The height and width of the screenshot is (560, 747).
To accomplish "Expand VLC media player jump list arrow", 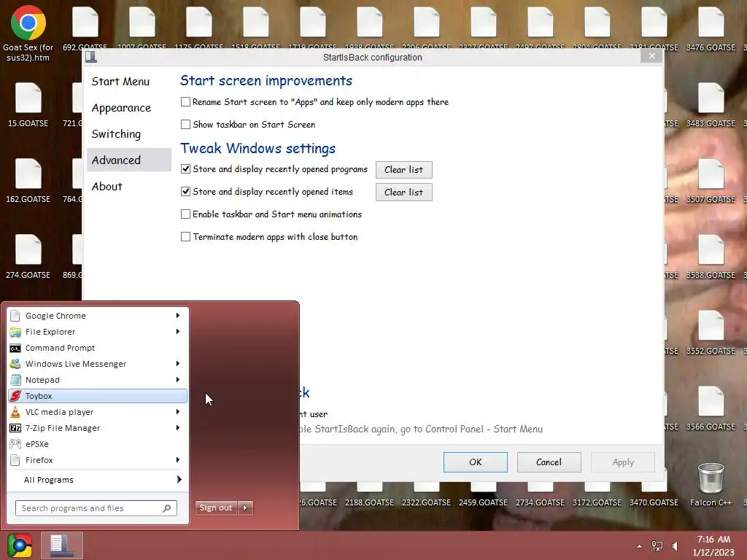I will point(178,411).
